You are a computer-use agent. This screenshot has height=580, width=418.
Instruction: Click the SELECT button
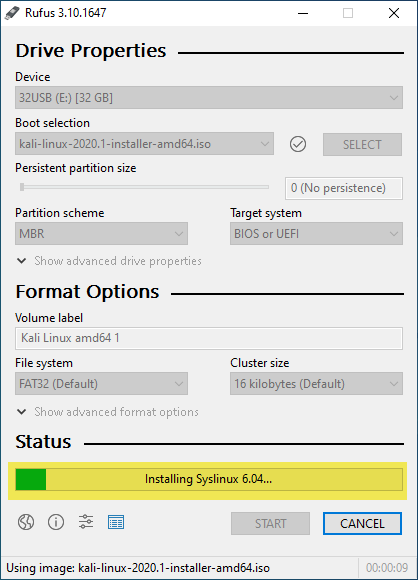[362, 144]
